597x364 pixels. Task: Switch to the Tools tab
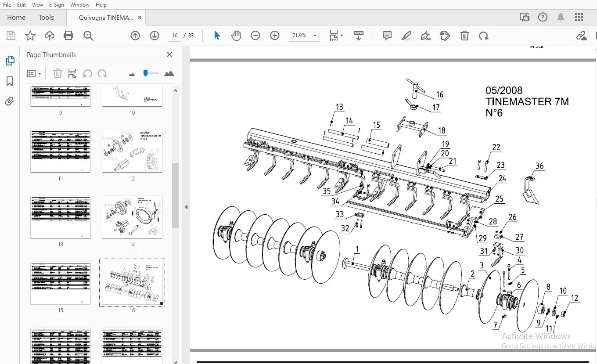(46, 18)
